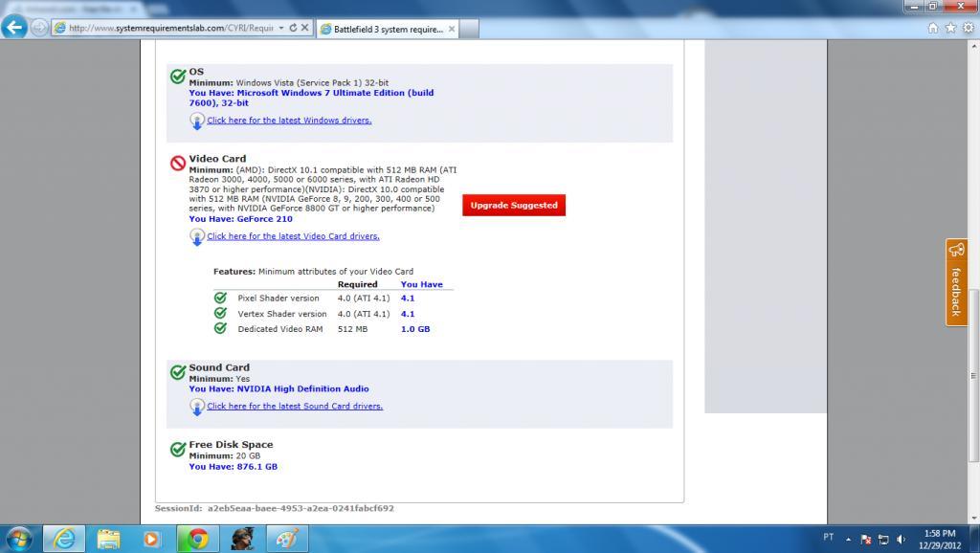The width and height of the screenshot is (980, 553).
Task: Show hidden tray icons arrow
Action: 848,540
